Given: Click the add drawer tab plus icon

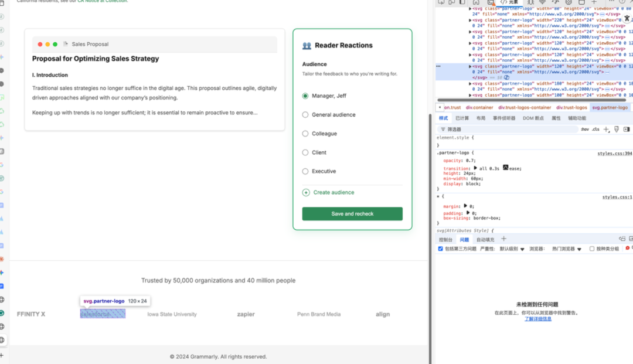Looking at the screenshot, I should [503, 239].
